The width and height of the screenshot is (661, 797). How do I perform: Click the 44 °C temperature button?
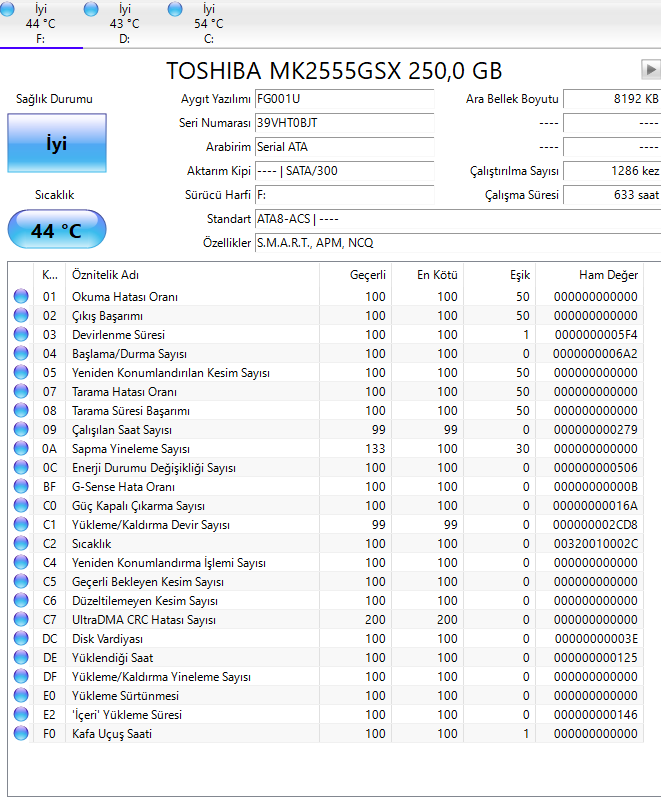click(57, 230)
